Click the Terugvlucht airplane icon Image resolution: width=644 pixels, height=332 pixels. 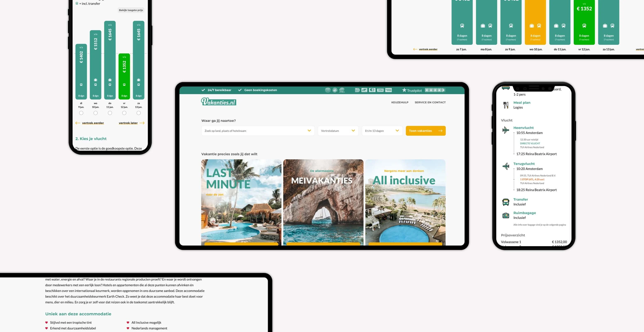coord(506,166)
